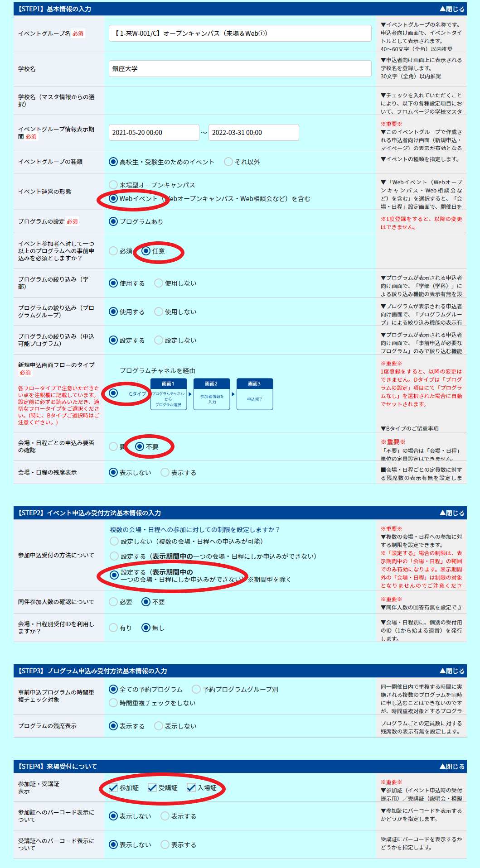
Task: Edit the 学校名 field containing 銀座大学
Action: coord(240,69)
